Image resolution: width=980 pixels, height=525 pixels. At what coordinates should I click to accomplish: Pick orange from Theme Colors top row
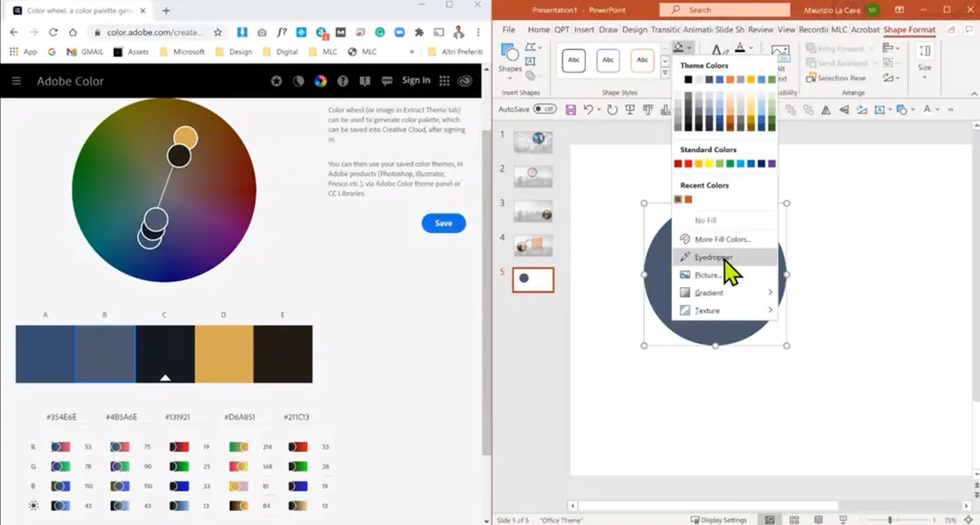click(730, 79)
